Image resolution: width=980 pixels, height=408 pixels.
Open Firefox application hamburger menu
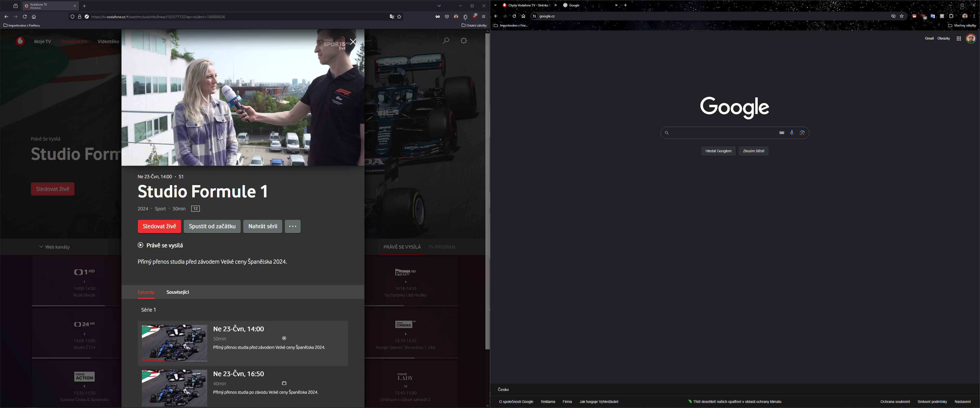coord(484,17)
